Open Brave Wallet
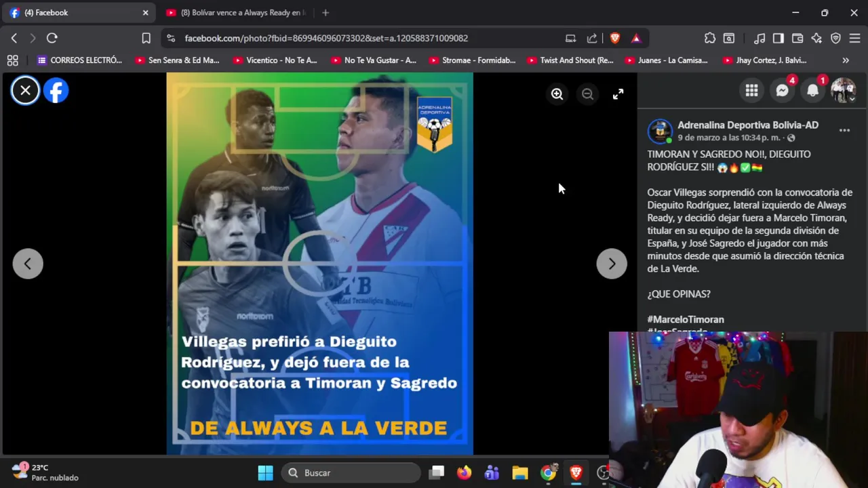The image size is (868, 488). (797, 38)
